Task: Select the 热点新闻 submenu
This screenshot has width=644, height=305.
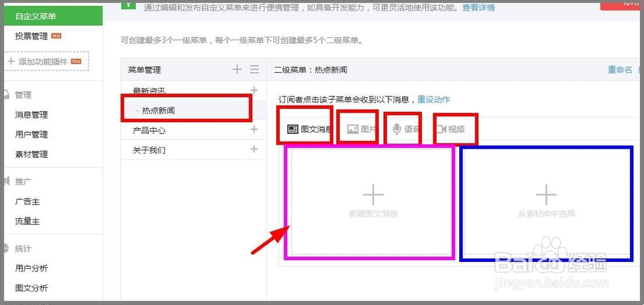Action: tap(194, 110)
